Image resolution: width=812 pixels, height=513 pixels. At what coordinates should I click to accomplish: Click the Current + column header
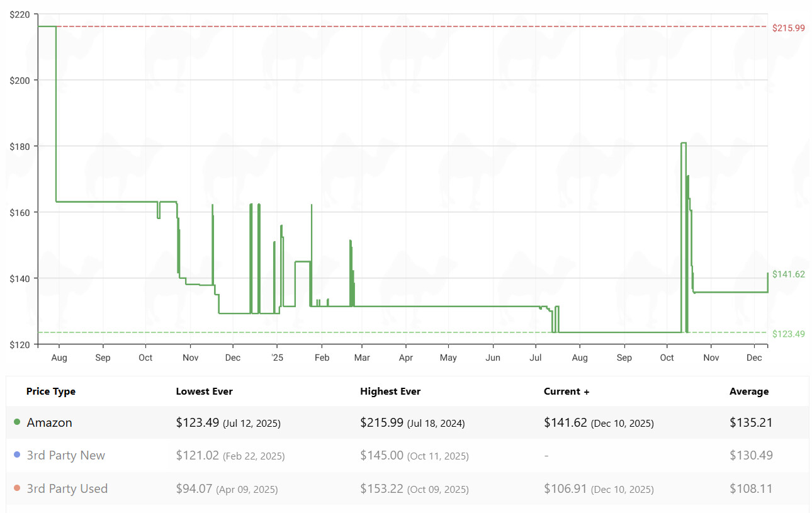[567, 392]
